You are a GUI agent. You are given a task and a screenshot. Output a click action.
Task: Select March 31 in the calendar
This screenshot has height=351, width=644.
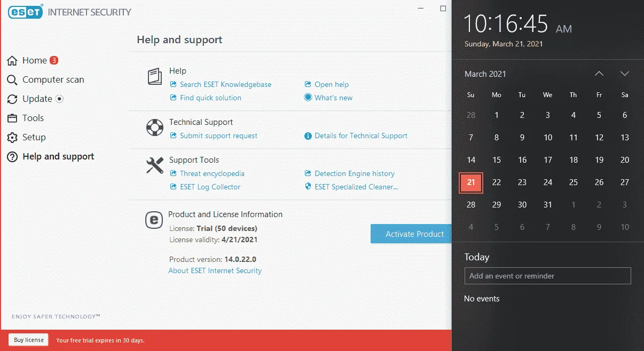548,205
